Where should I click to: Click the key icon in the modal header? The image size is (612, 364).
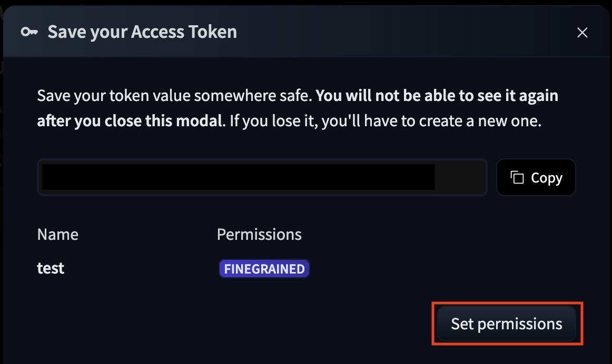[30, 32]
